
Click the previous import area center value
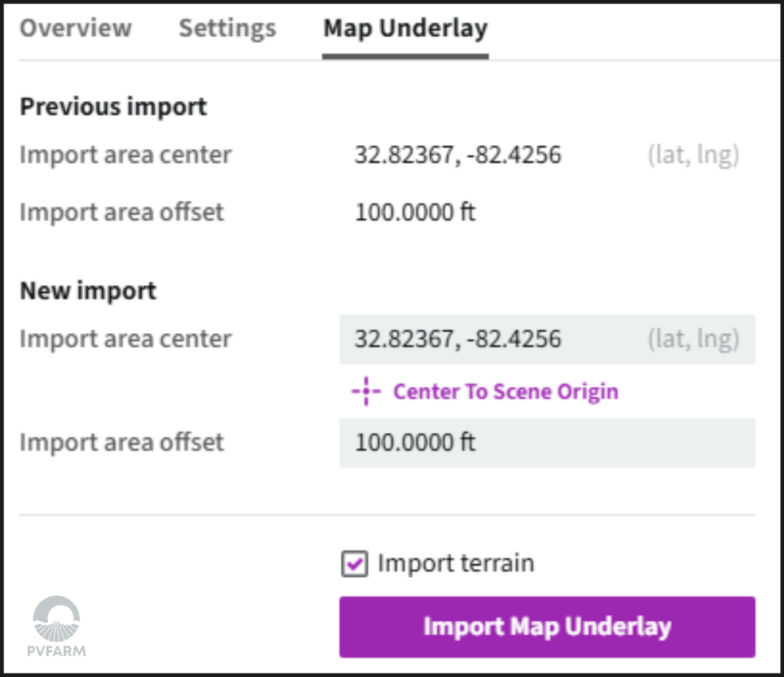coord(458,154)
